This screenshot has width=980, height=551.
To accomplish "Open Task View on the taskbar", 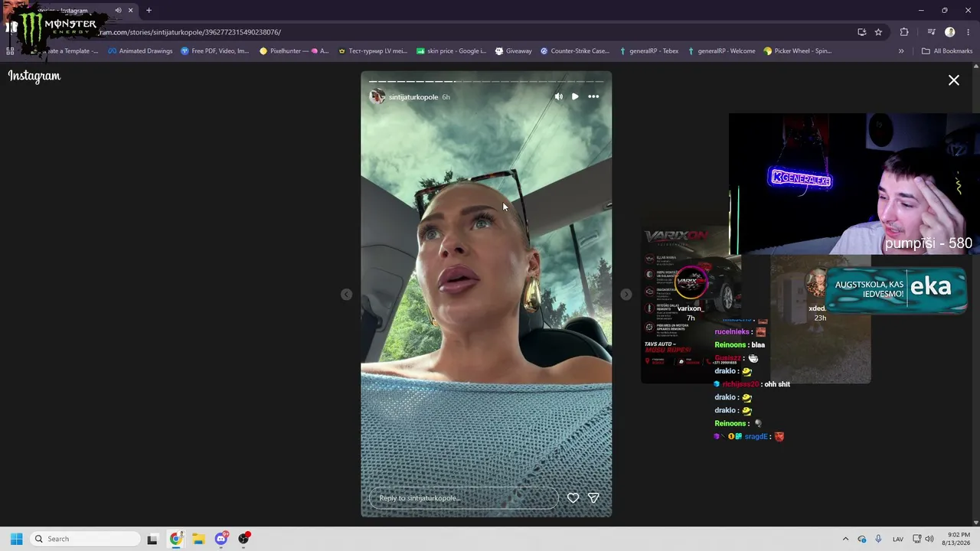I will tap(152, 539).
